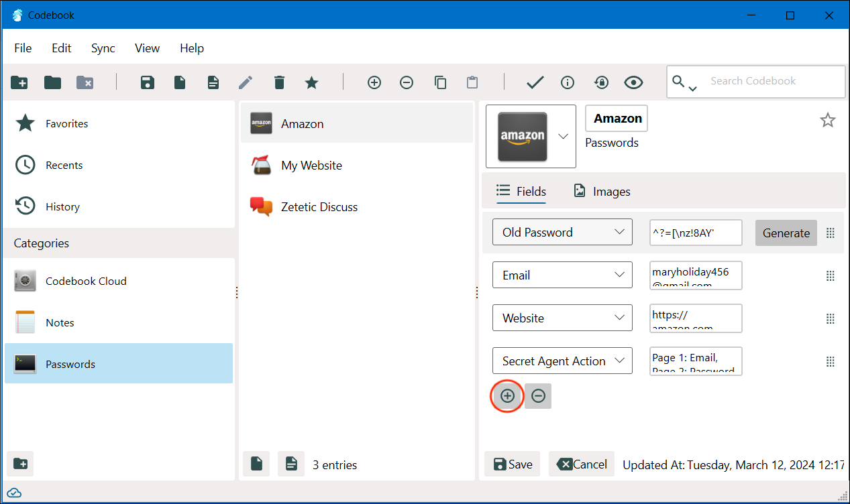Open the Sync menu
The height and width of the screenshot is (504, 850).
[103, 48]
